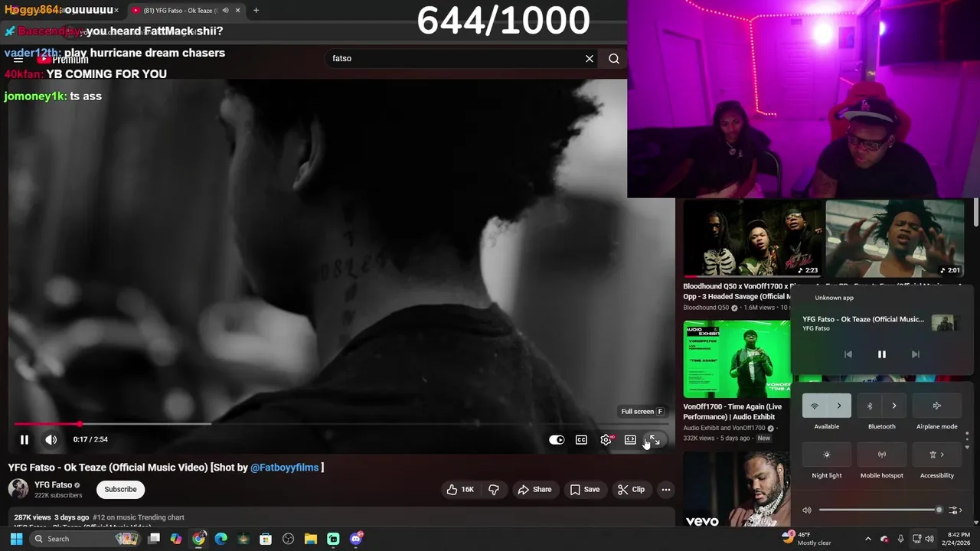Mute the YouTube player volume icon
Image resolution: width=980 pixels, height=551 pixels.
coord(51,439)
